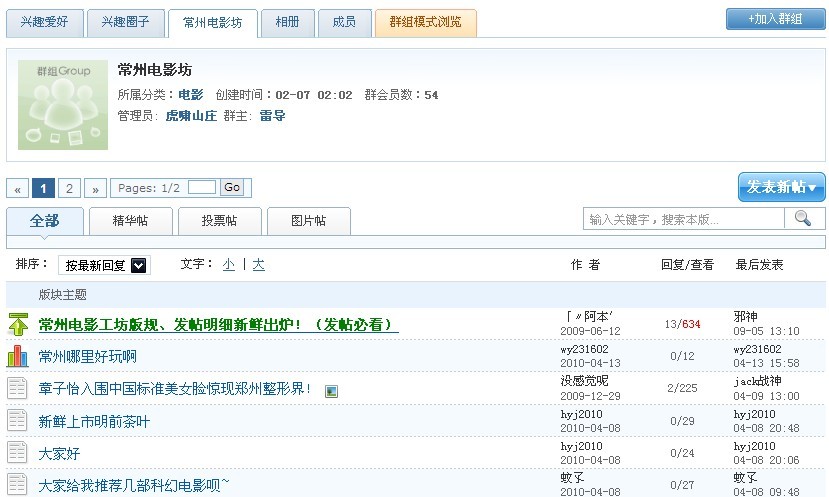The height and width of the screenshot is (497, 829).
Task: Set text size to 大
Action: [259, 264]
